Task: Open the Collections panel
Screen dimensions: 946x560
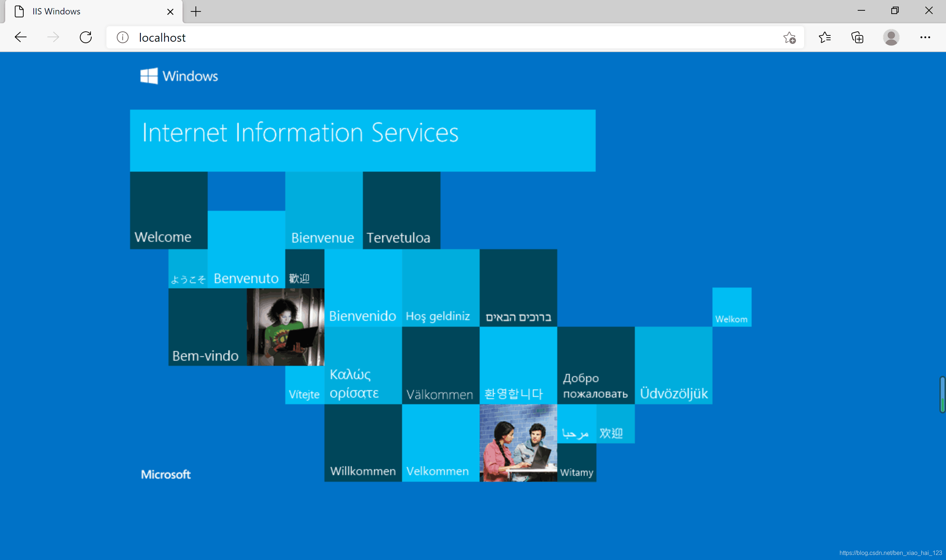Action: click(857, 37)
